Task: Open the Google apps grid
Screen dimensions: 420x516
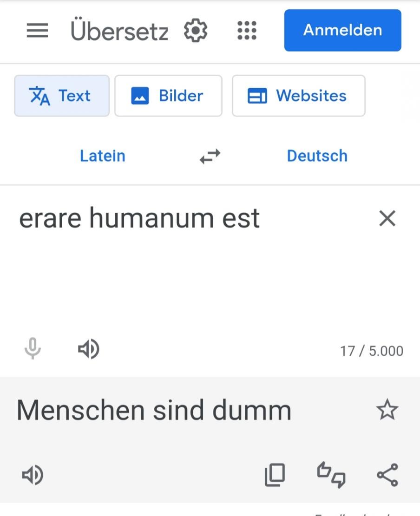Action: [x=247, y=31]
